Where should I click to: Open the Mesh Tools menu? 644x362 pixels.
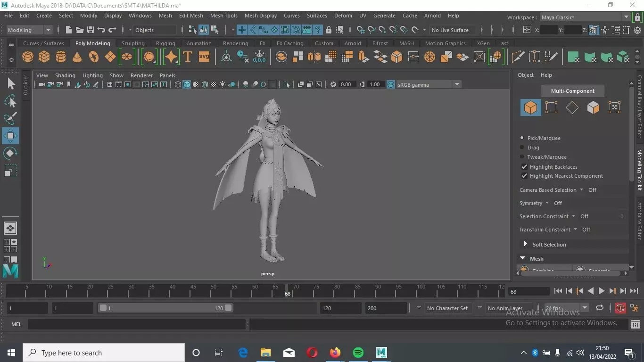[x=224, y=16]
